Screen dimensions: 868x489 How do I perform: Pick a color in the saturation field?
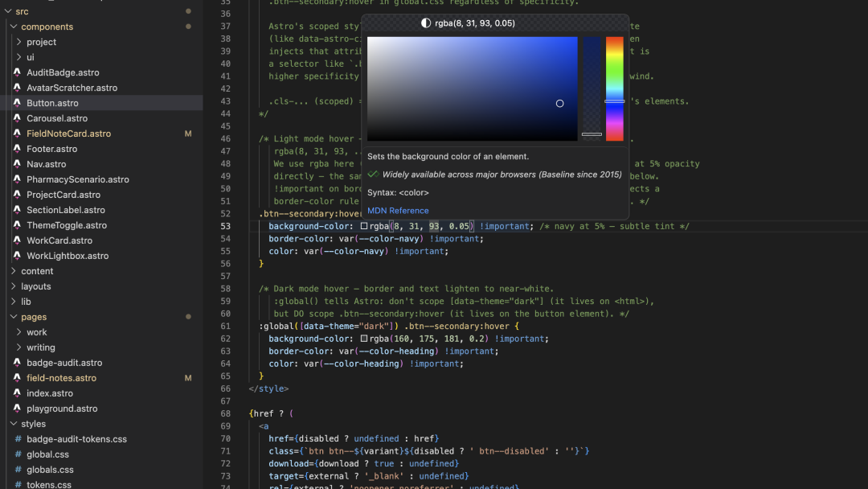click(x=473, y=88)
